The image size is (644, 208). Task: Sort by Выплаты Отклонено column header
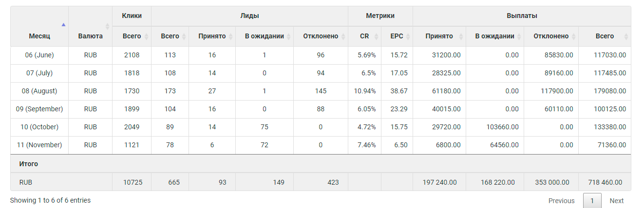(x=551, y=36)
